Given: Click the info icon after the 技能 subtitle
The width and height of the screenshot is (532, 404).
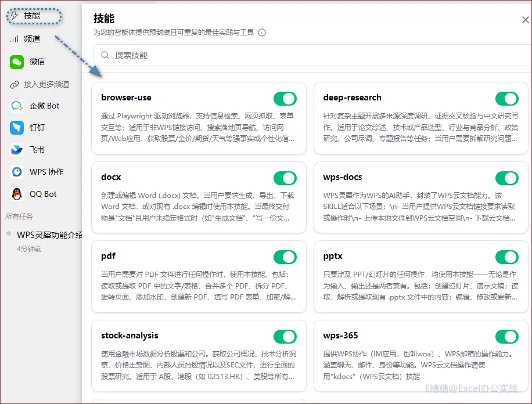Looking at the screenshot, I should coord(262,33).
